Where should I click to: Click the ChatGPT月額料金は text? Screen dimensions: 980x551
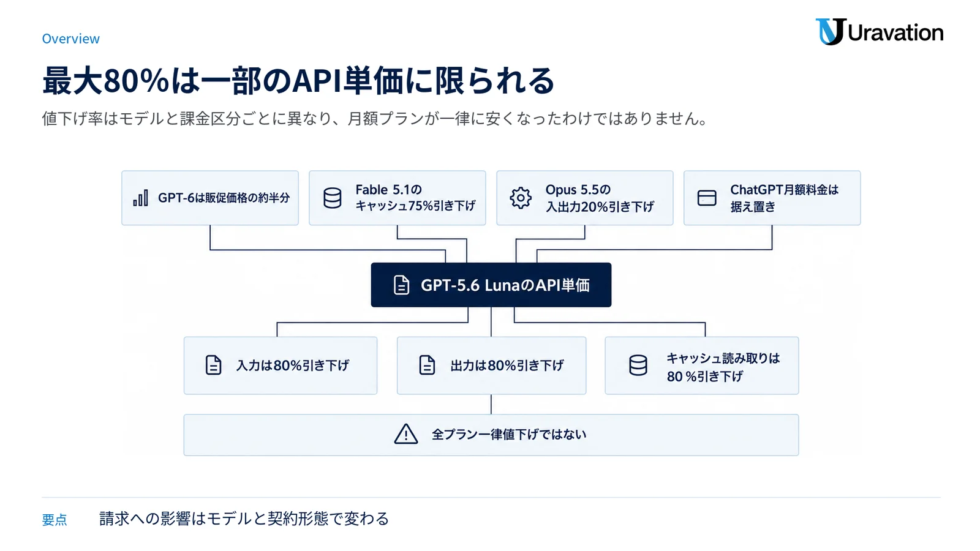pyautogui.click(x=784, y=190)
